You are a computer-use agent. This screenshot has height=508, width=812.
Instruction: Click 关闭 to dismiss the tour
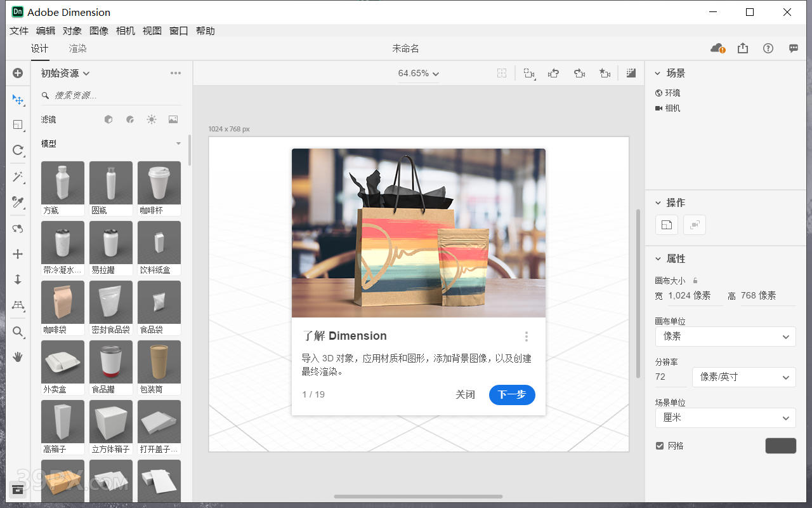[466, 394]
